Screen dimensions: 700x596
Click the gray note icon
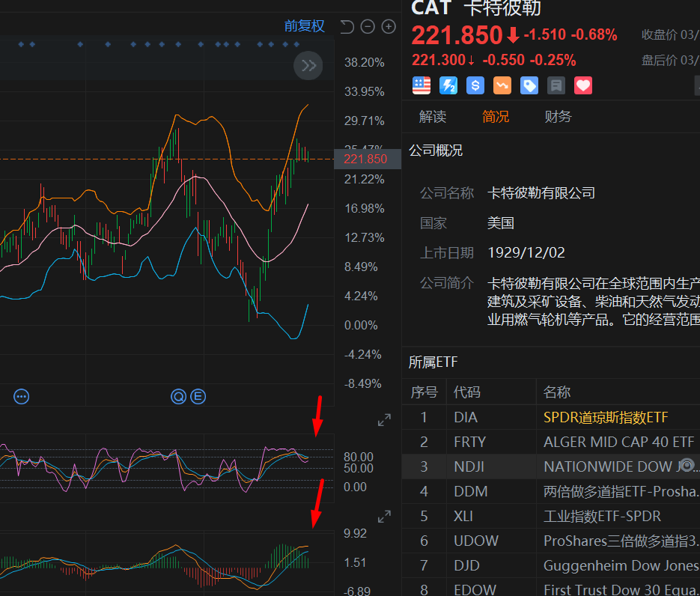(556, 85)
